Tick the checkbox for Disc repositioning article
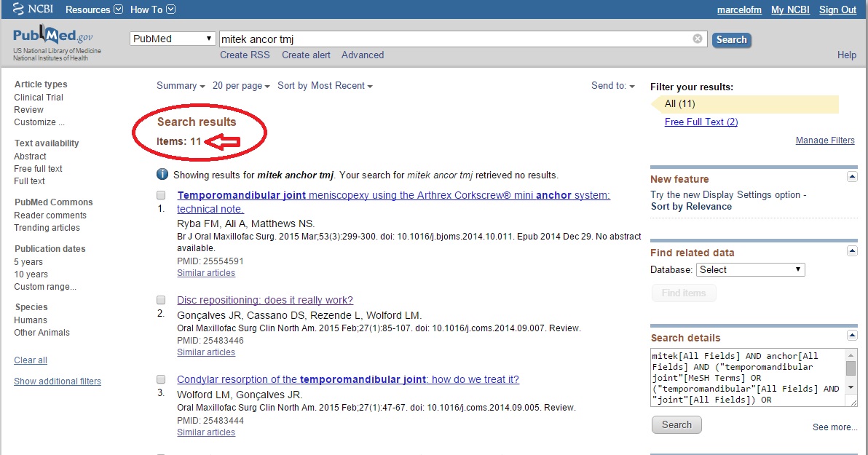Image resolution: width=868 pixels, height=455 pixels. (161, 300)
